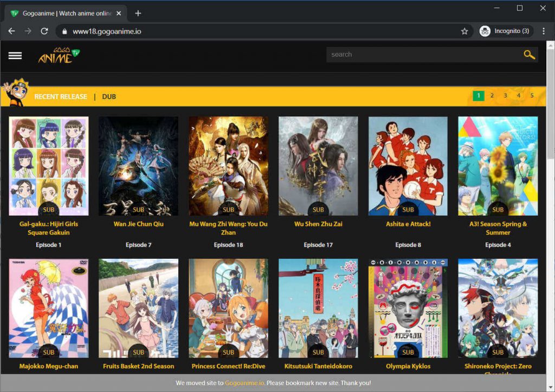The image size is (555, 392).
Task: Open the Wu Shen Zhu Zai poster
Action: [318, 166]
